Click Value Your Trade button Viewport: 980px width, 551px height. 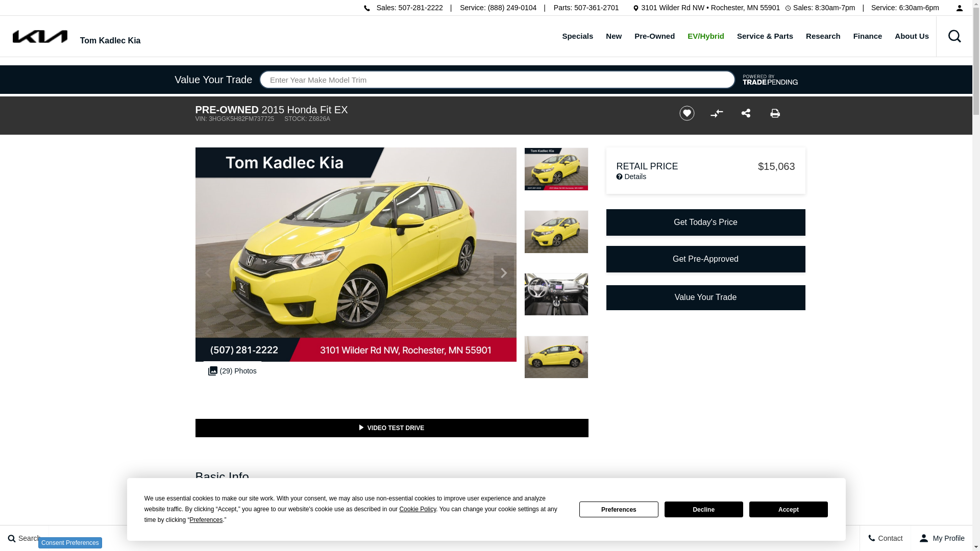click(x=705, y=297)
